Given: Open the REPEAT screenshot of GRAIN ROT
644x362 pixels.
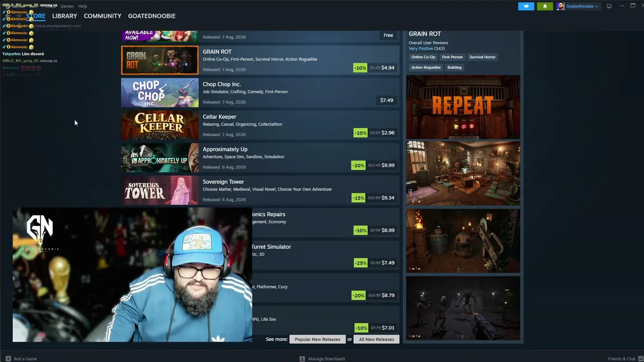Looking at the screenshot, I should [x=463, y=107].
